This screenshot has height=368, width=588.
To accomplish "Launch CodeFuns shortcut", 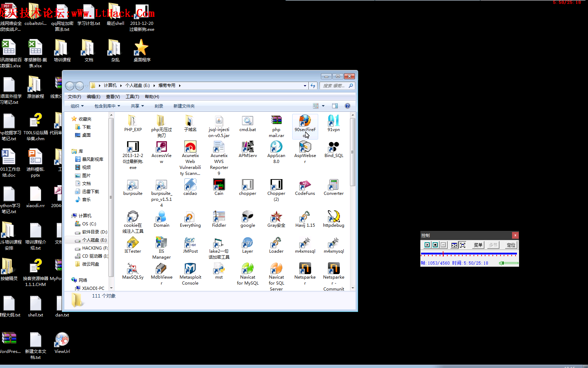I will point(305,188).
